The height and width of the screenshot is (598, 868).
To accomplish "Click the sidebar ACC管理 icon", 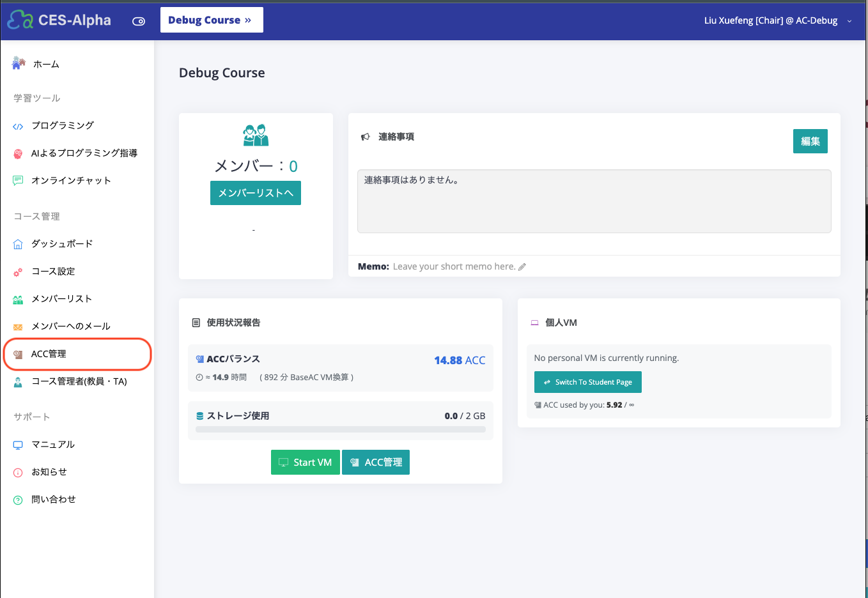I will click(x=18, y=355).
